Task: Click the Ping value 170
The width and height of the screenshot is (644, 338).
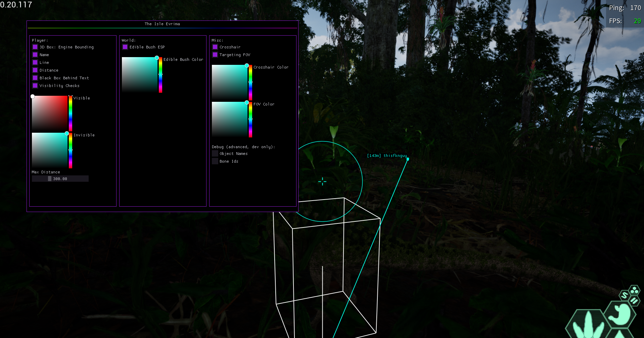Action: [635, 8]
